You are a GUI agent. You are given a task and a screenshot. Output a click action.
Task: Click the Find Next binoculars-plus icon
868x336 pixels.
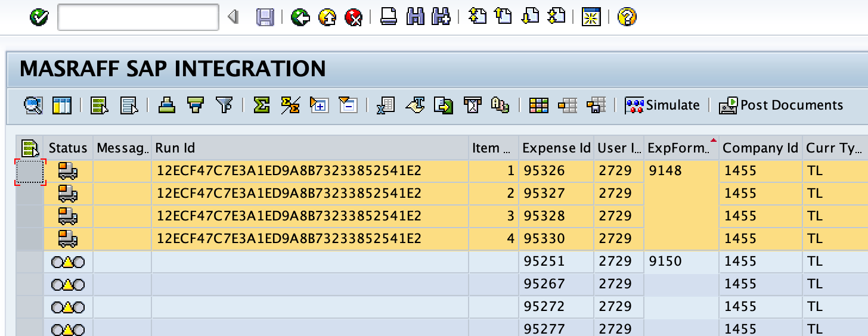pyautogui.click(x=441, y=17)
